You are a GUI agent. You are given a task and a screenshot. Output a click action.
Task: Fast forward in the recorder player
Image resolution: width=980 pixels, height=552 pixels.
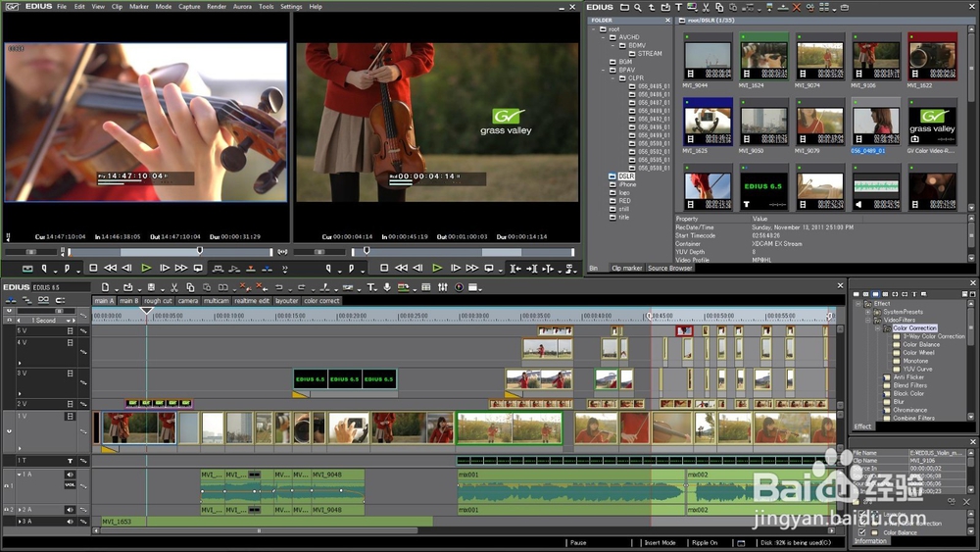click(x=472, y=269)
